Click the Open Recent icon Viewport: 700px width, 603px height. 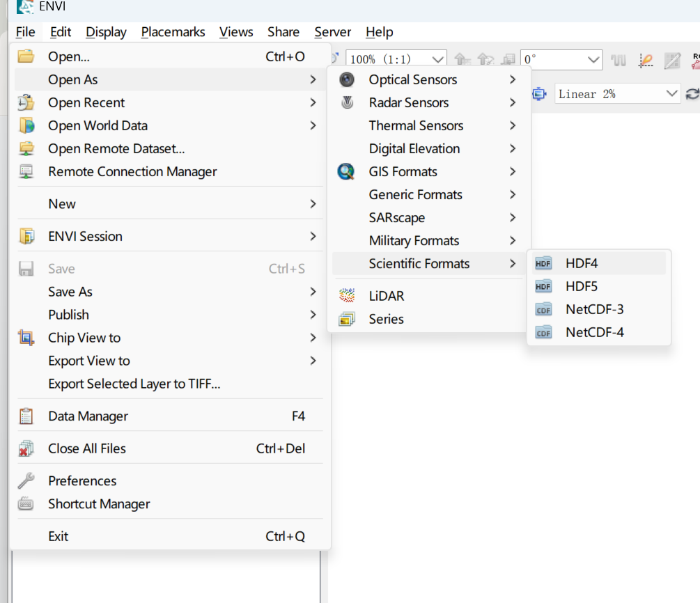click(26, 102)
